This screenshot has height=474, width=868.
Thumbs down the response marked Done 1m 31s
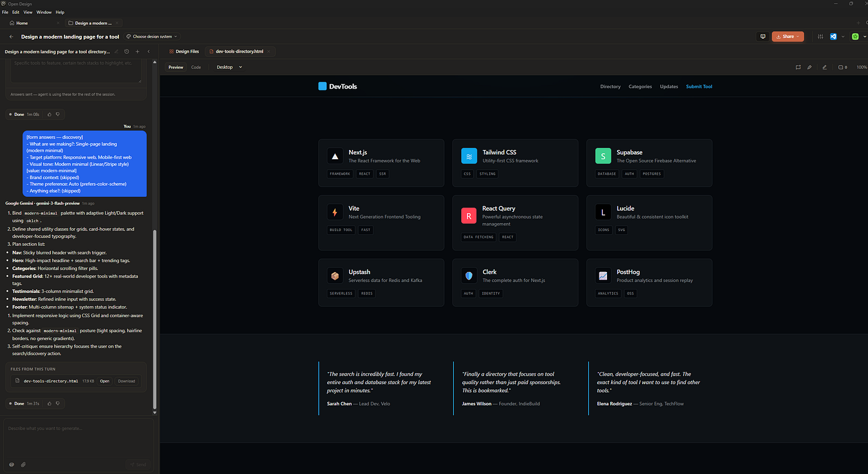(58, 403)
